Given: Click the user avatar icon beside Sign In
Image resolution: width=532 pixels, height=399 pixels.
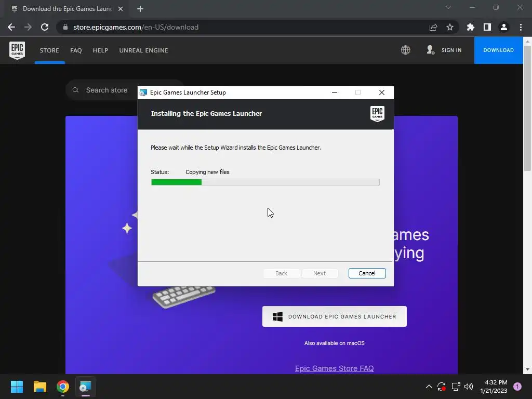Looking at the screenshot, I should coord(430,50).
